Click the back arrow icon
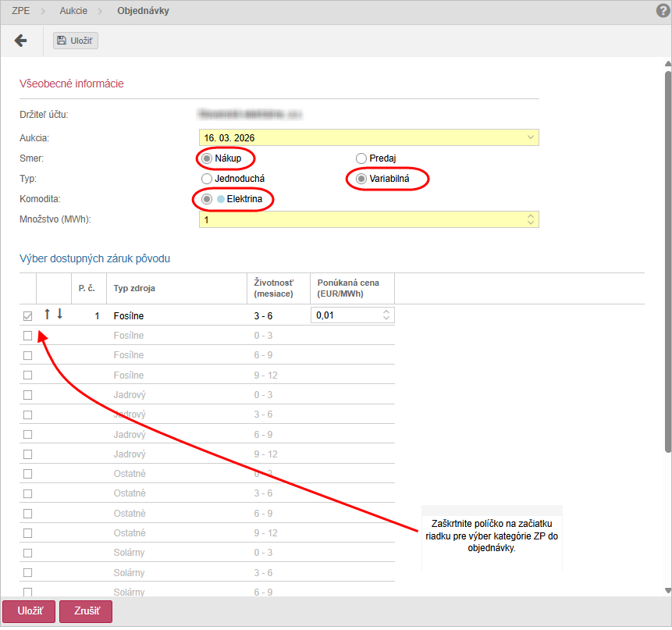 pyautogui.click(x=21, y=41)
